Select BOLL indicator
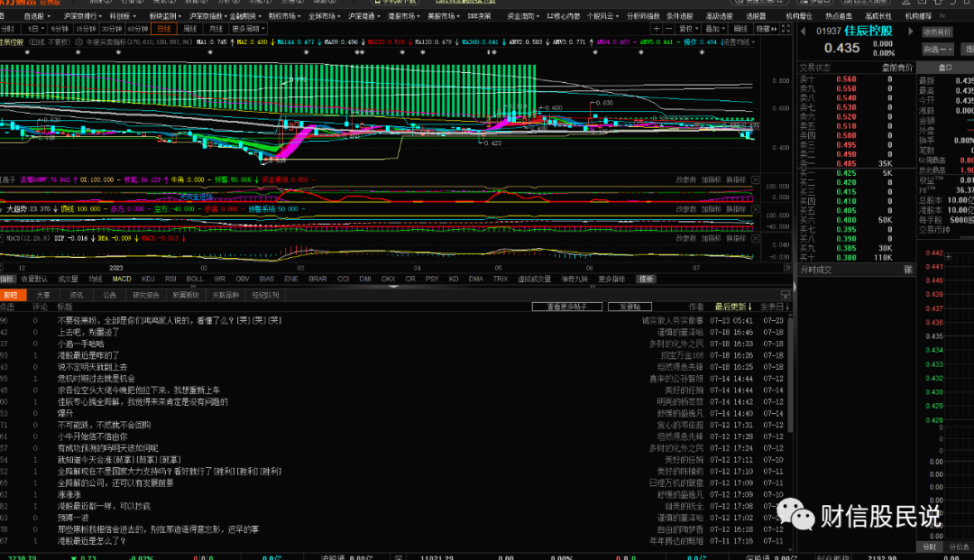 195,279
